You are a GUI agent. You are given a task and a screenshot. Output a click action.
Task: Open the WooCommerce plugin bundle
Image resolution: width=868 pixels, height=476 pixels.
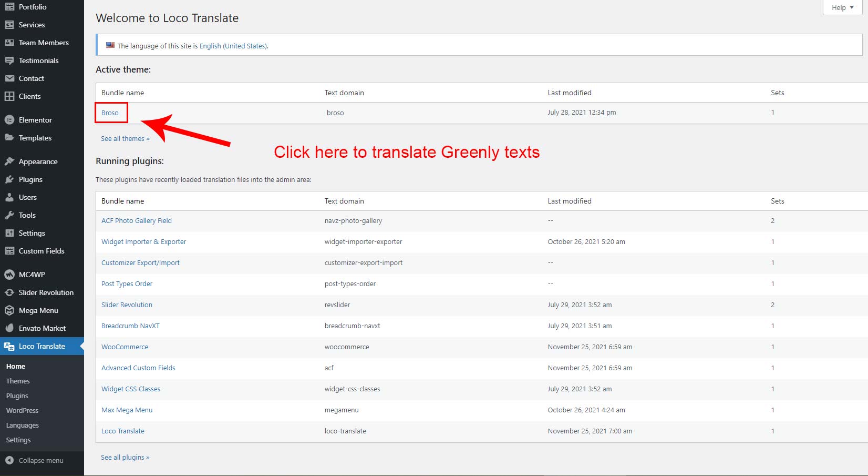125,347
